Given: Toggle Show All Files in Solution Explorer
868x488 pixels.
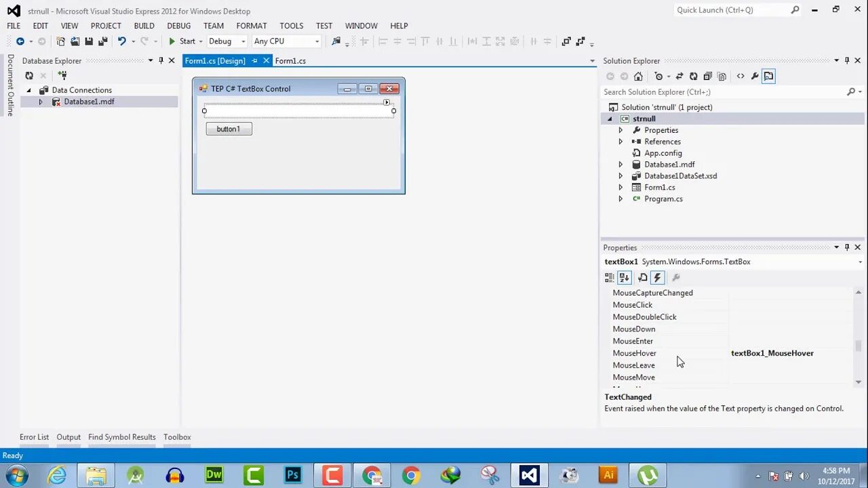Looking at the screenshot, I should [722, 77].
